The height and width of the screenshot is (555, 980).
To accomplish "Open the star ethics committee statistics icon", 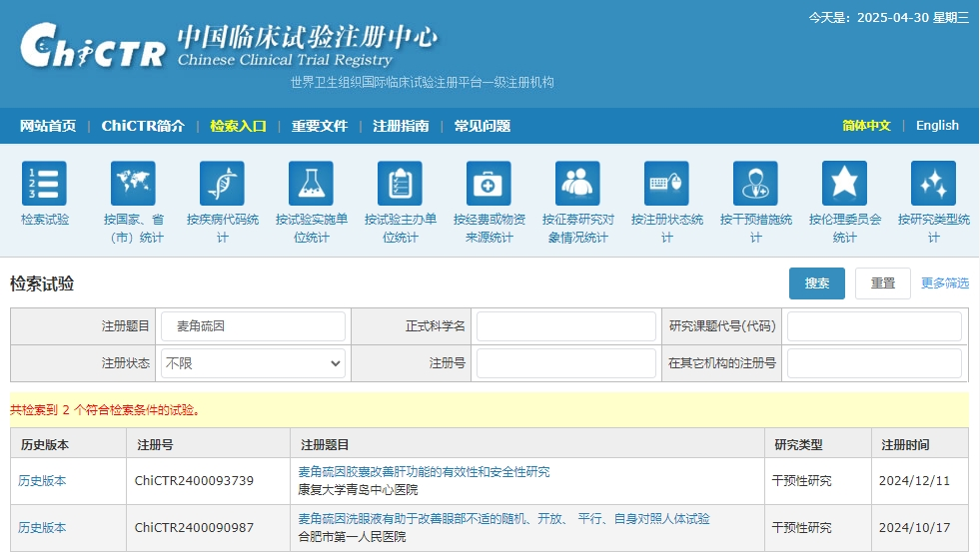I will 844,184.
